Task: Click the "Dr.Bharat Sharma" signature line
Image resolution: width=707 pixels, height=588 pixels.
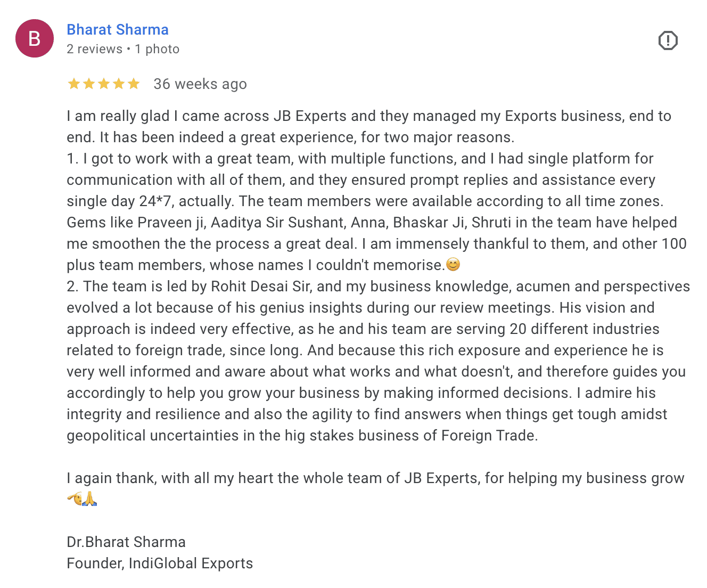Action: click(x=126, y=542)
